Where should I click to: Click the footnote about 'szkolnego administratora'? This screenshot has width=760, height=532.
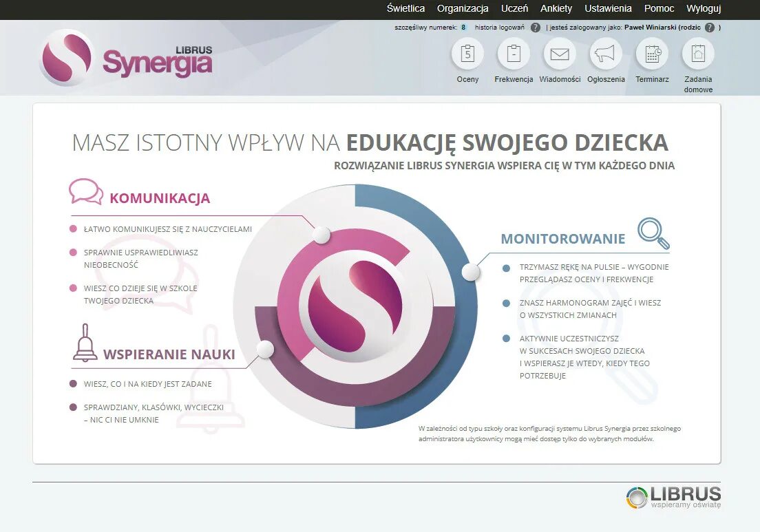point(549,434)
